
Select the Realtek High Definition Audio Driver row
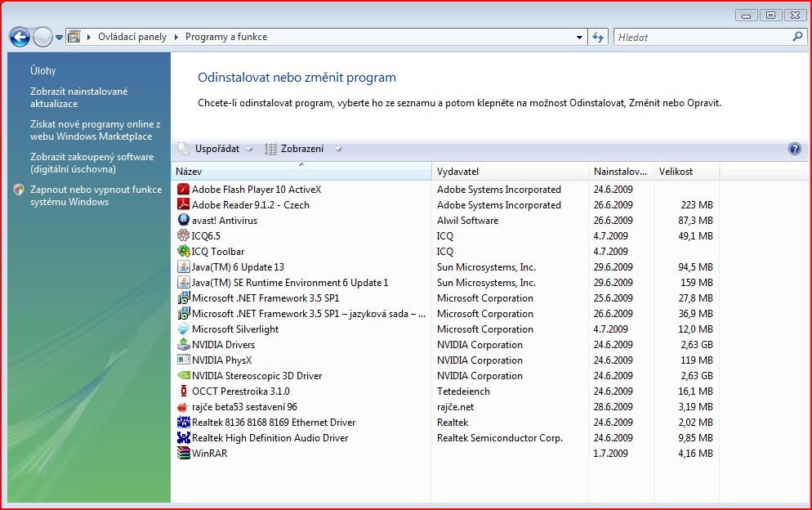click(x=270, y=438)
